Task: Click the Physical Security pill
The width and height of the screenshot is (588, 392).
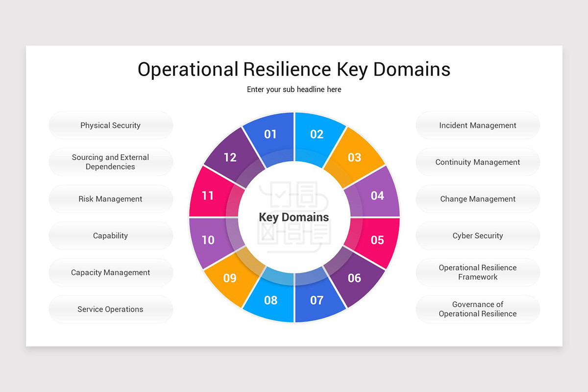Action: (111, 125)
